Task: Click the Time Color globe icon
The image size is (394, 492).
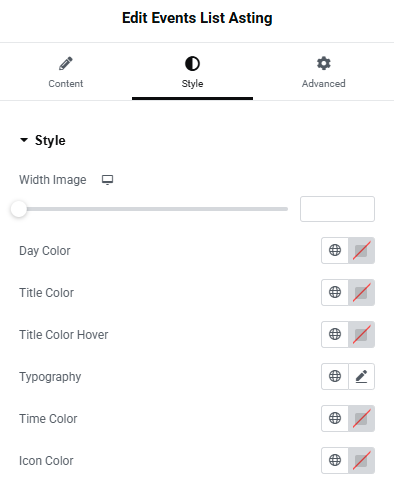Action: coord(335,418)
